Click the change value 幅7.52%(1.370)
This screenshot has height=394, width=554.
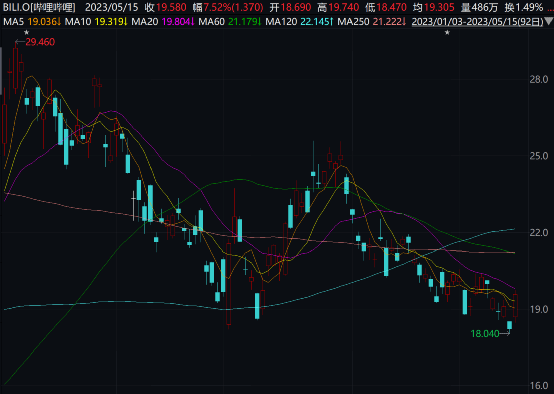(228, 7)
